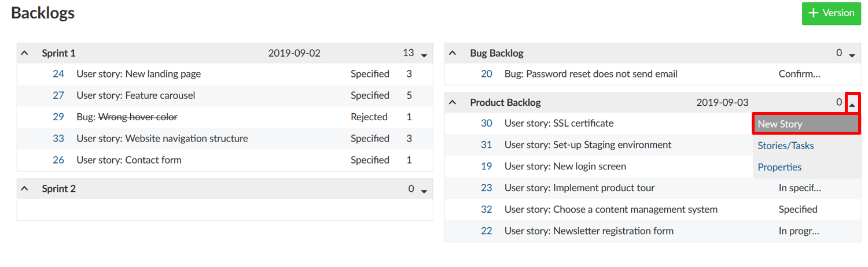This screenshot has width=868, height=267.
Task: Open Sprint 1 dropdown menu arrow
Action: pos(424,55)
